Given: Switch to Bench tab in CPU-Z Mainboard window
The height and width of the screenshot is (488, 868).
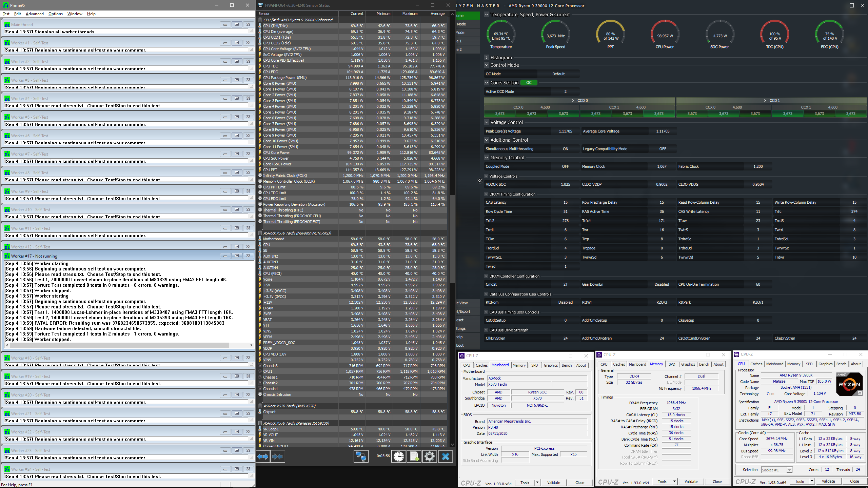Looking at the screenshot, I should [567, 365].
